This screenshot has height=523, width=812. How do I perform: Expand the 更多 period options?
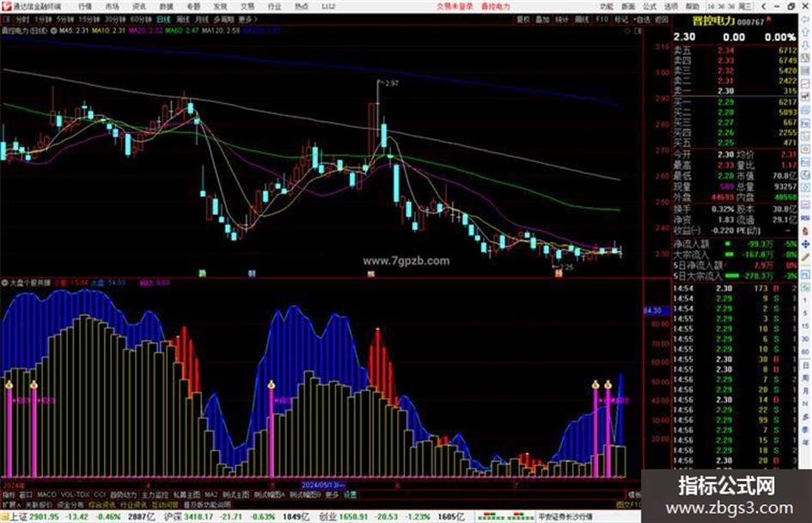pyautogui.click(x=247, y=19)
